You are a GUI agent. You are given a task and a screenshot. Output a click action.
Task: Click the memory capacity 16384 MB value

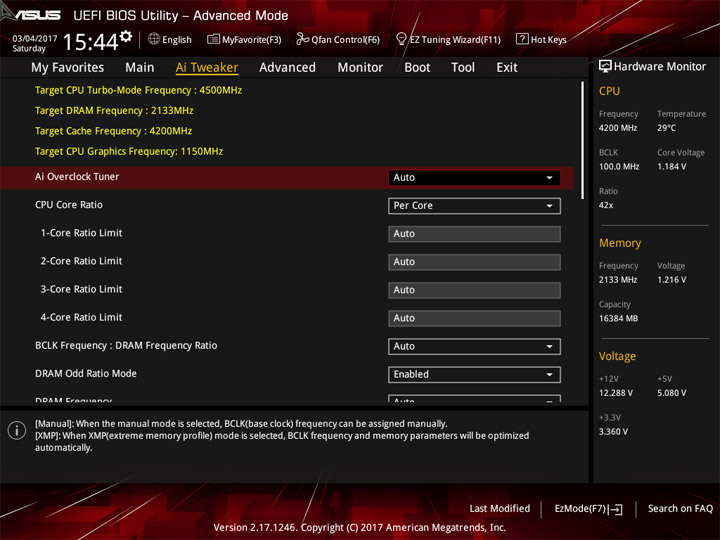[618, 319]
